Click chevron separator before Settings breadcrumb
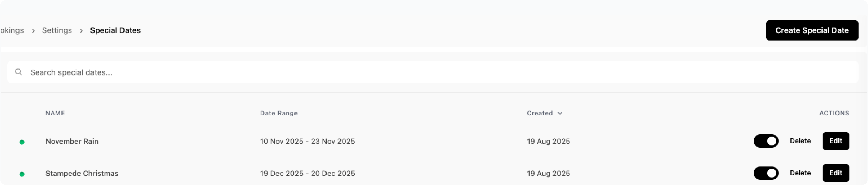The image size is (868, 185). (x=33, y=31)
